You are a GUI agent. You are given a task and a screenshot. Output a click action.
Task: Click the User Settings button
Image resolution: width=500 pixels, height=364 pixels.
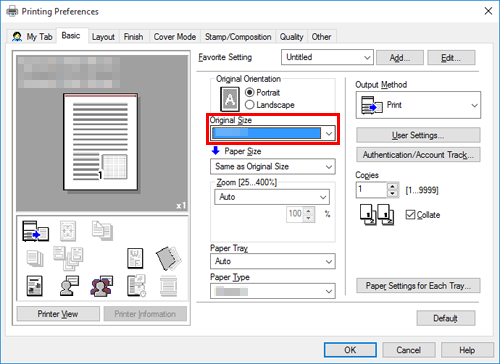point(418,135)
